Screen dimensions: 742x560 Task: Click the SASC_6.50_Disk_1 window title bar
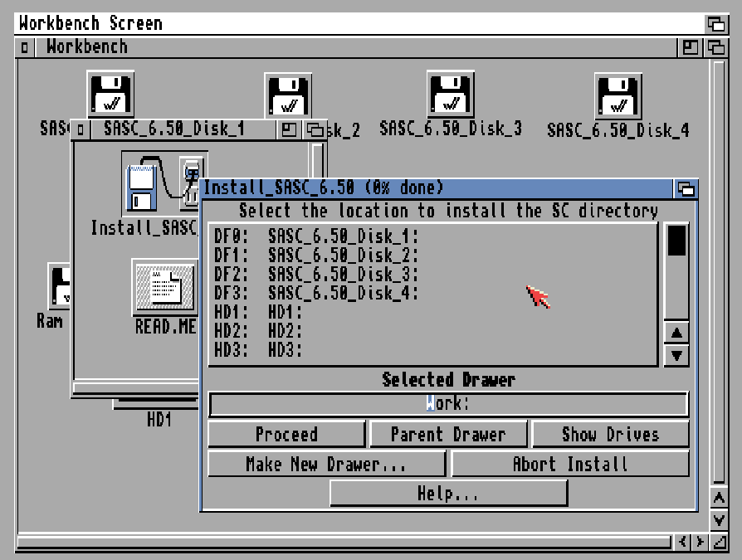coord(183,129)
